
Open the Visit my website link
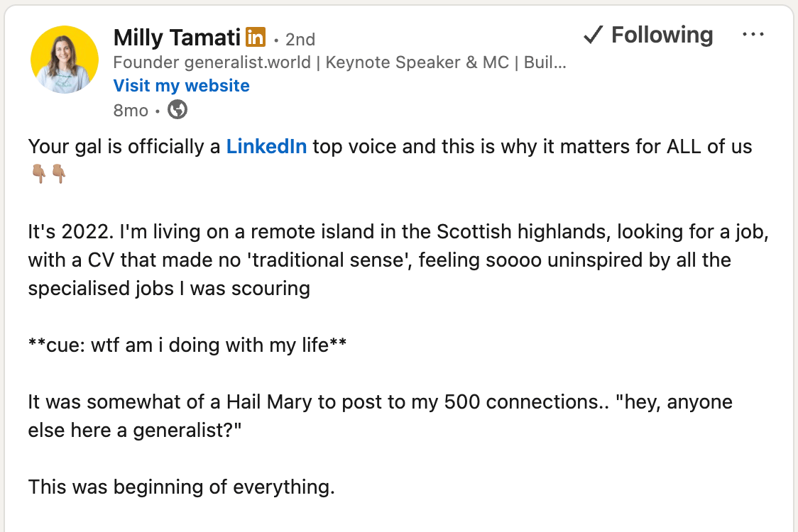coord(182,86)
